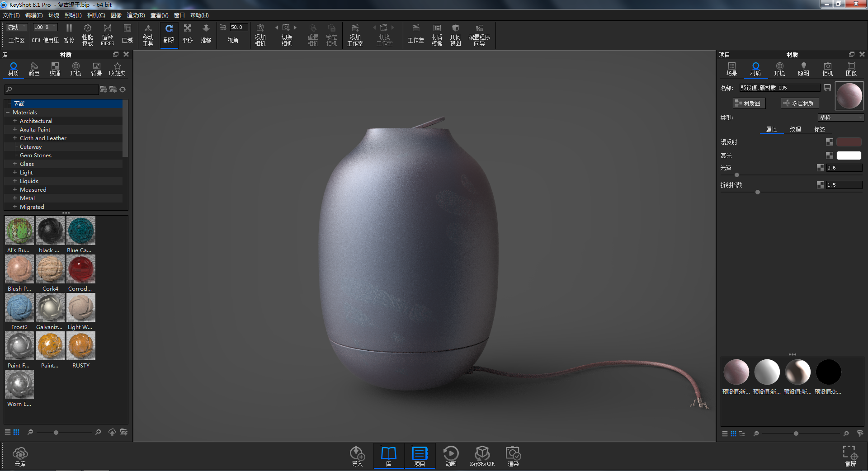This screenshot has width=868, height=471.
Task: Open the 文件 menu
Action: pos(11,15)
